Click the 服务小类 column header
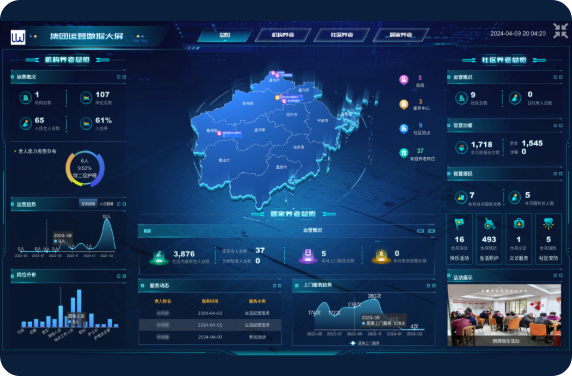The height and width of the screenshot is (376, 572). (x=257, y=301)
